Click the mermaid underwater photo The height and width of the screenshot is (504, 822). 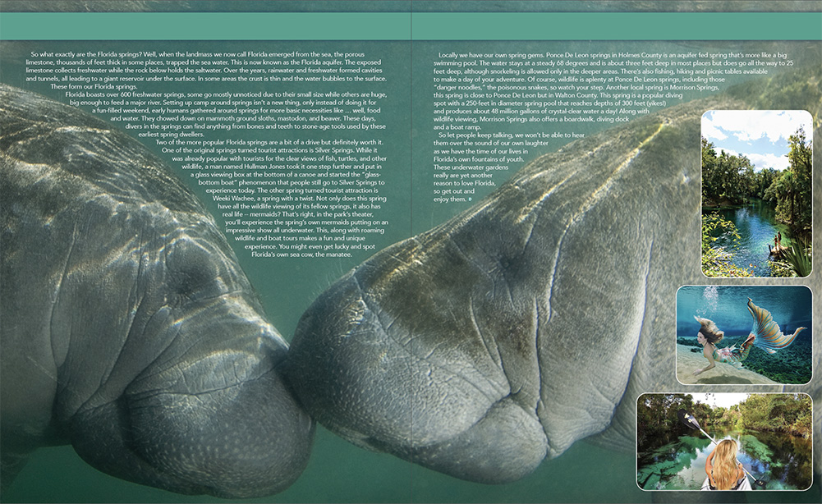(x=744, y=335)
